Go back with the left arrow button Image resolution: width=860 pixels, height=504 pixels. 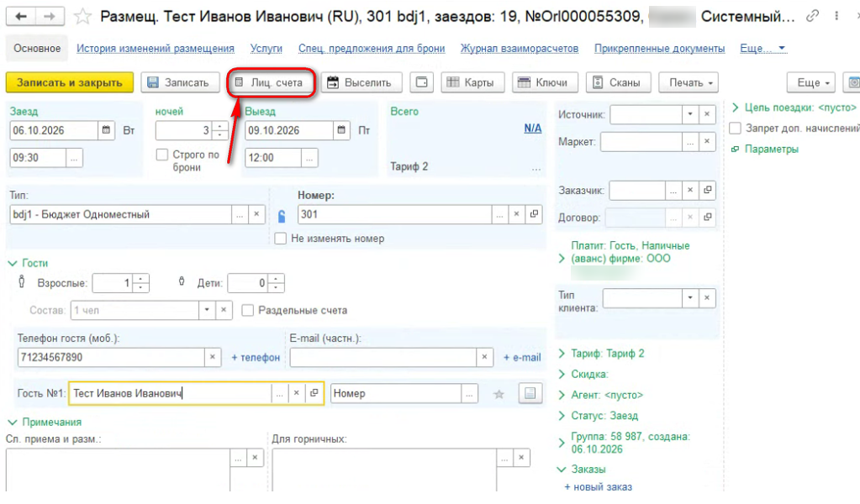click(x=21, y=17)
